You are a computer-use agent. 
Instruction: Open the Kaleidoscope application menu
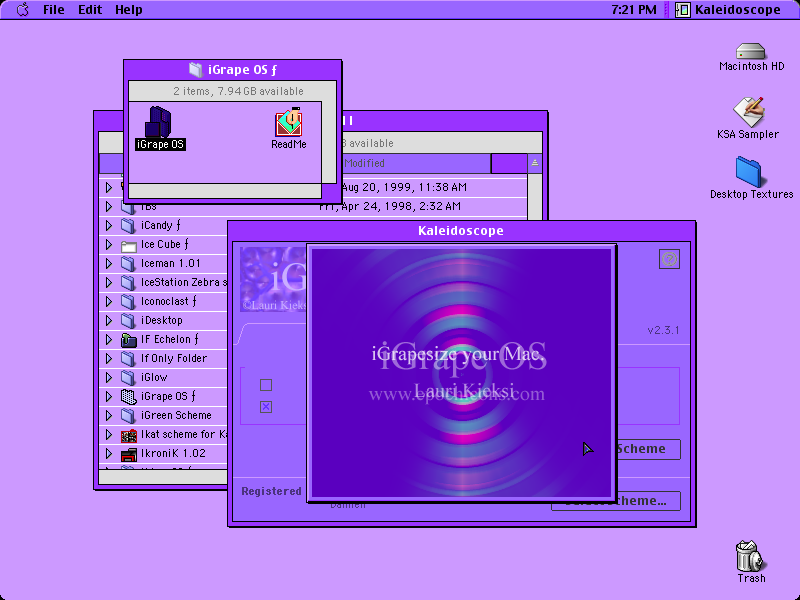click(728, 9)
